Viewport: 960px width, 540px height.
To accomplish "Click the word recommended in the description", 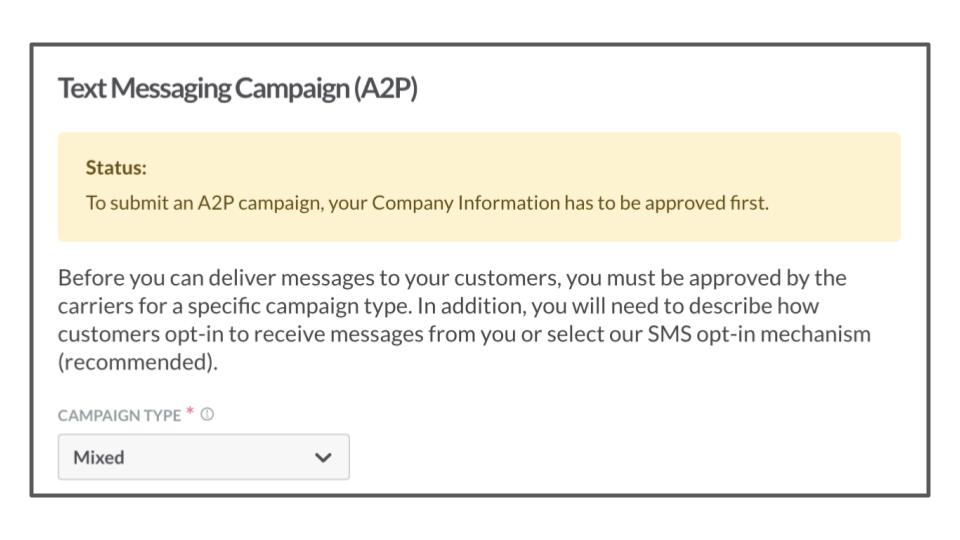I will coord(138,362).
